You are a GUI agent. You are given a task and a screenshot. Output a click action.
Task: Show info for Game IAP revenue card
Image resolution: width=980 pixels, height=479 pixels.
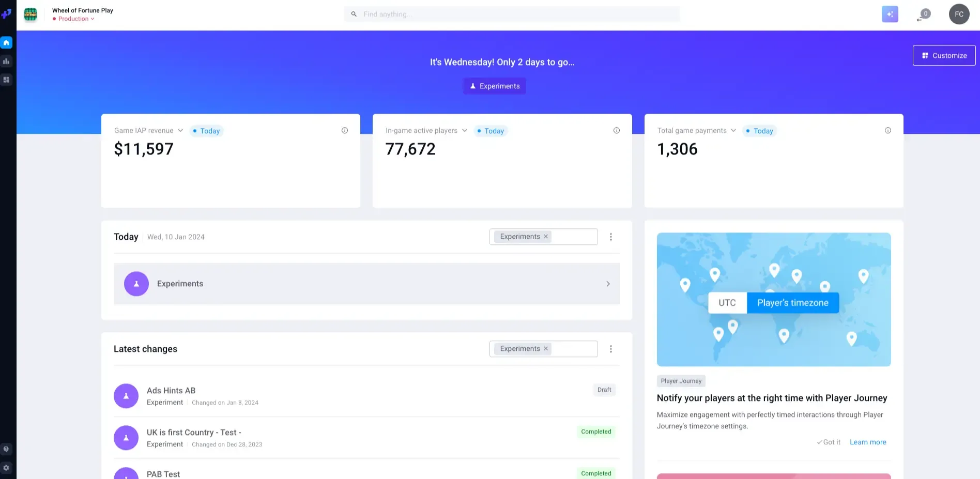(x=345, y=131)
